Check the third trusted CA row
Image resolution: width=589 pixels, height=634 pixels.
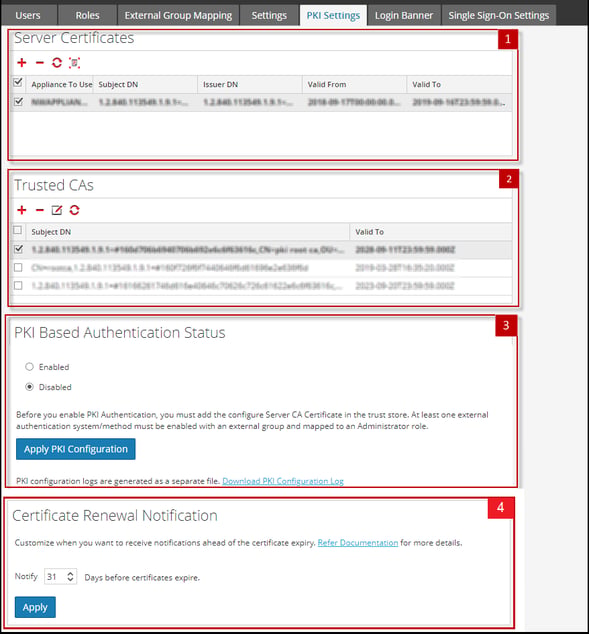(x=18, y=286)
